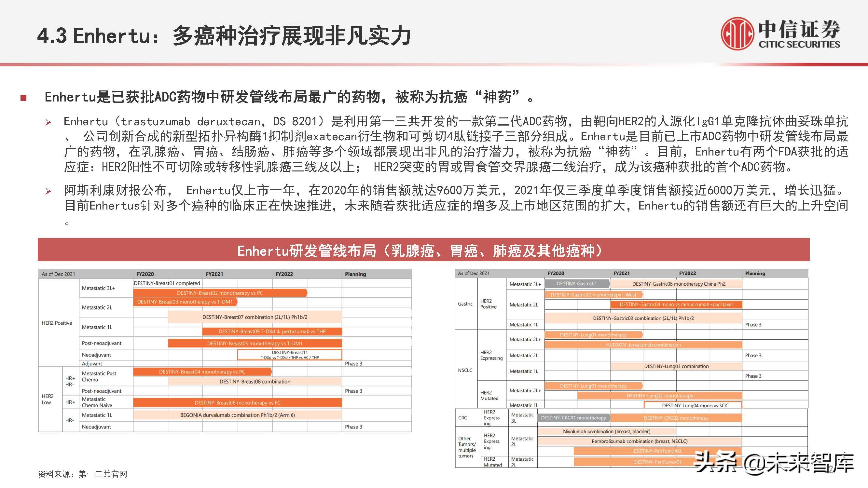
Task: Click the 'DESTINY-Breast08 combination' bar
Action: [255, 382]
